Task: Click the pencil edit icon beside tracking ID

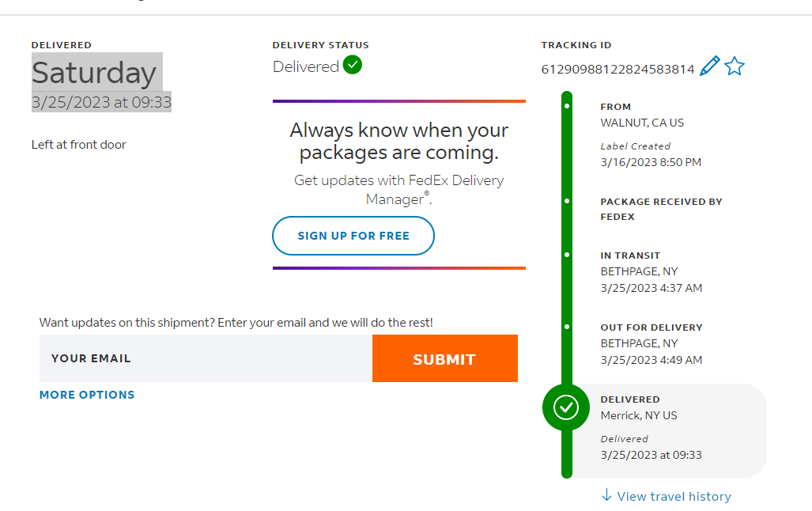Action: click(x=710, y=66)
